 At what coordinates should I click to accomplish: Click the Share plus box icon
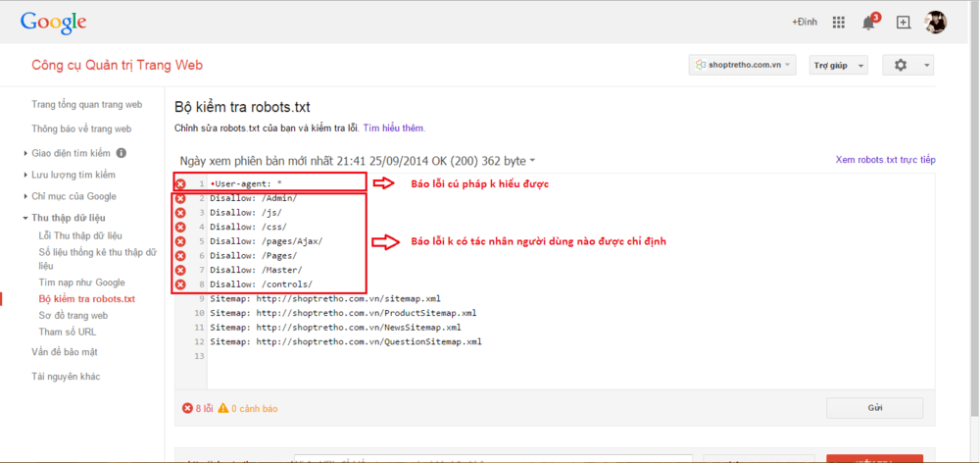[x=903, y=23]
